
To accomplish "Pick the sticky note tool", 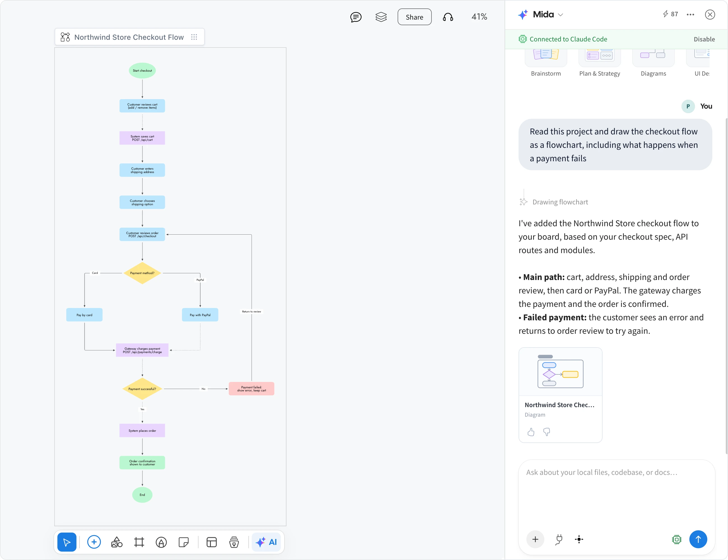I will [184, 542].
